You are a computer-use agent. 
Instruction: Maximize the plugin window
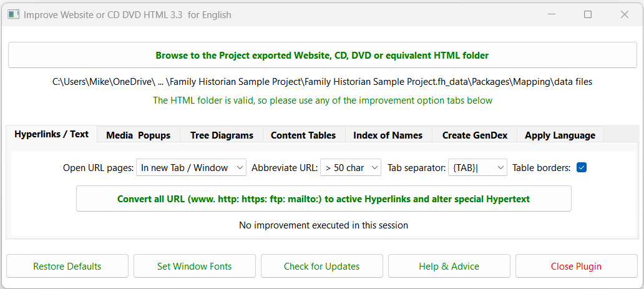coord(588,14)
